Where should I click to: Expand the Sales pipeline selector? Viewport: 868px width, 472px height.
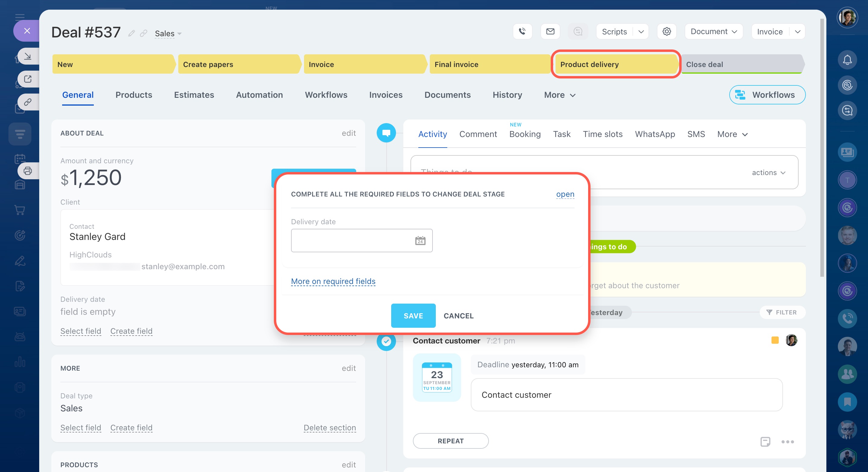click(168, 33)
